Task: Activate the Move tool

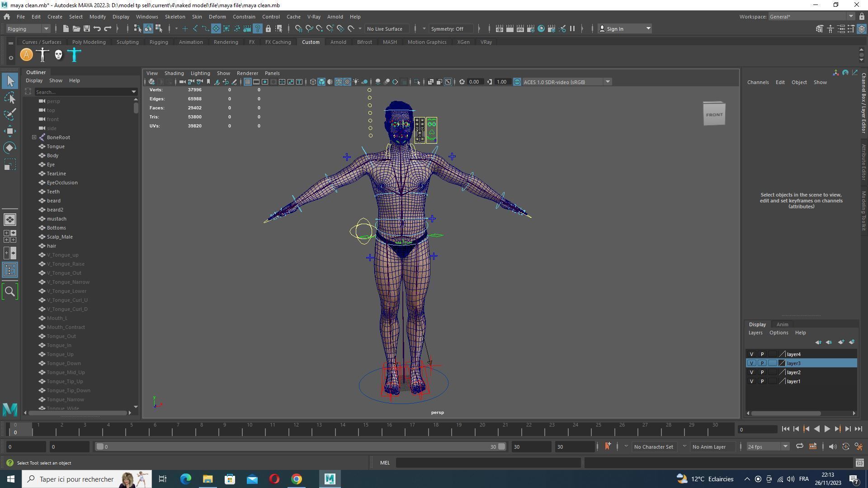Action: (10, 131)
